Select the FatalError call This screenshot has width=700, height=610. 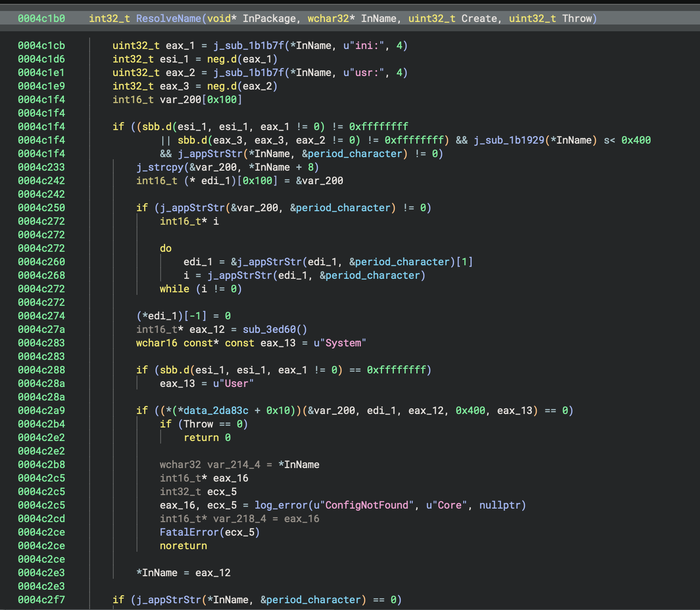coord(189,532)
